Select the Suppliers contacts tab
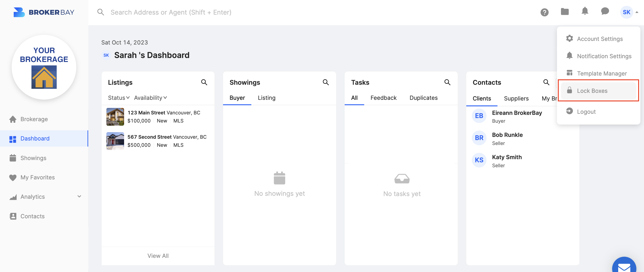This screenshot has height=272, width=644. (x=516, y=98)
